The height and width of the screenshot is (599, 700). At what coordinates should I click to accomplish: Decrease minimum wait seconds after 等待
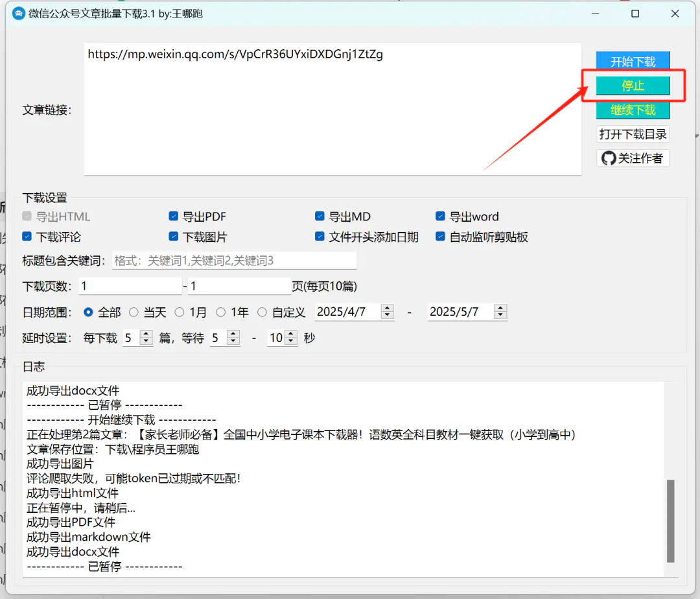click(x=233, y=342)
